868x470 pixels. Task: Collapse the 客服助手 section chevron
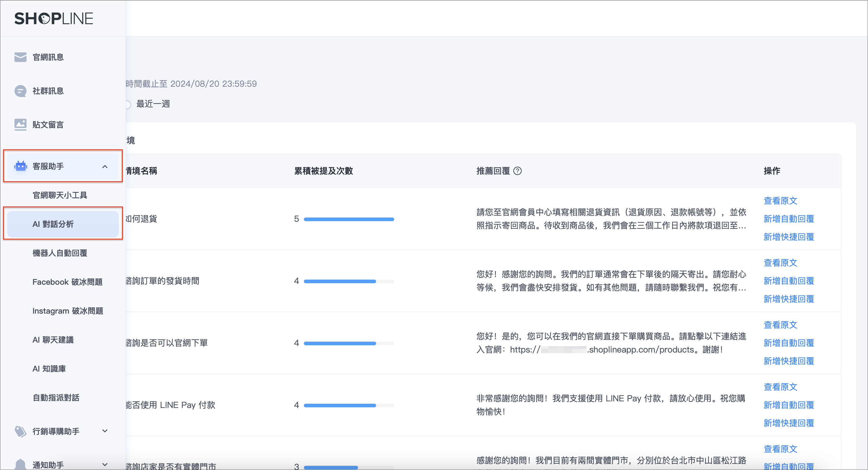[105, 166]
